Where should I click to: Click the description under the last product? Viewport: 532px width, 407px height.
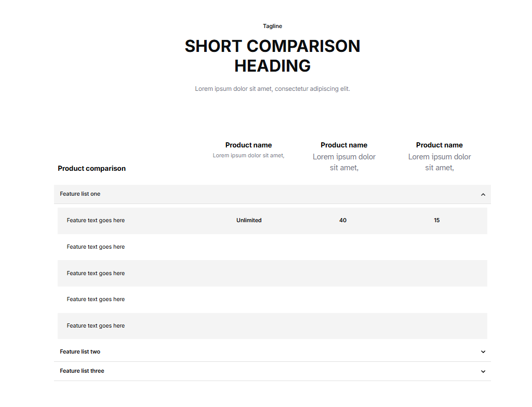pyautogui.click(x=439, y=162)
